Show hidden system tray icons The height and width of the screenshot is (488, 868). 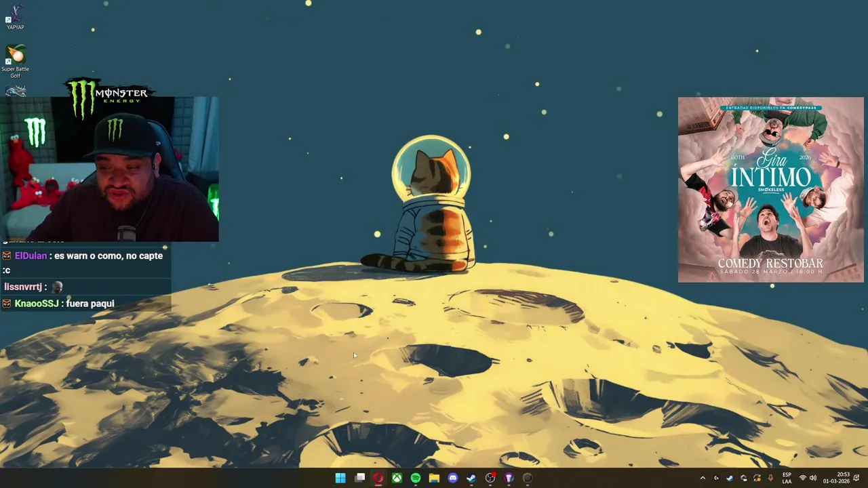(x=703, y=478)
